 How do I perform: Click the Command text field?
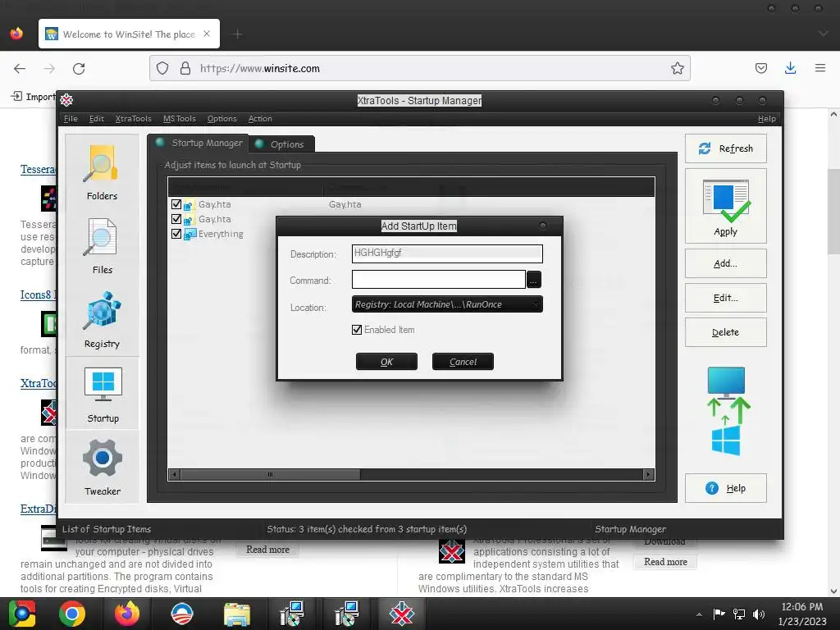[x=439, y=279]
